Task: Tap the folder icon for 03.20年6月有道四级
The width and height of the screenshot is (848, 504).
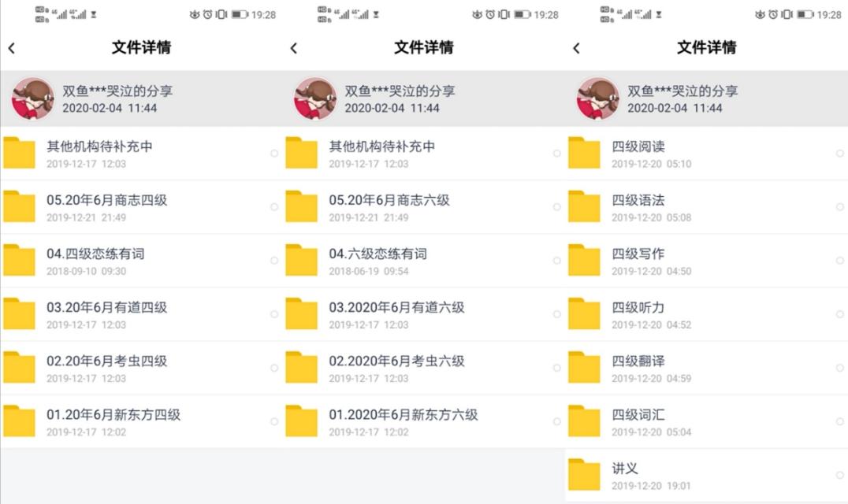Action: (20, 314)
